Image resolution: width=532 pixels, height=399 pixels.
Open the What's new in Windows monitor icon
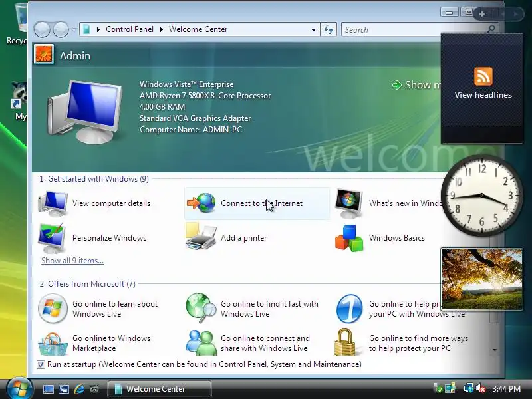click(348, 203)
